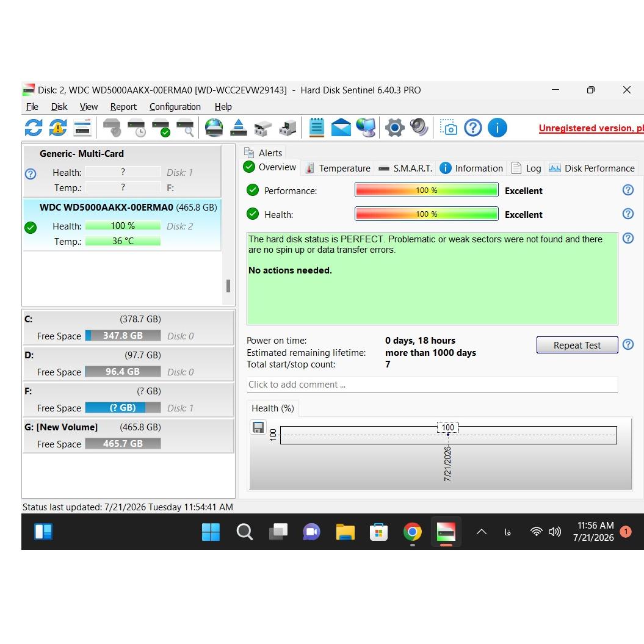The width and height of the screenshot is (644, 644).
Task: Open Search from the Windows taskbar
Action: click(244, 532)
